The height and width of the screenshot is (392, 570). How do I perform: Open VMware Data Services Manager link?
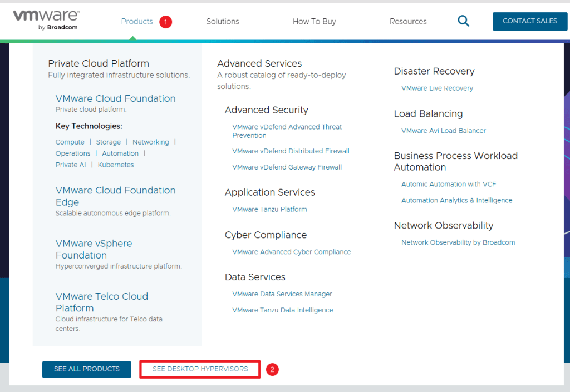click(x=282, y=294)
